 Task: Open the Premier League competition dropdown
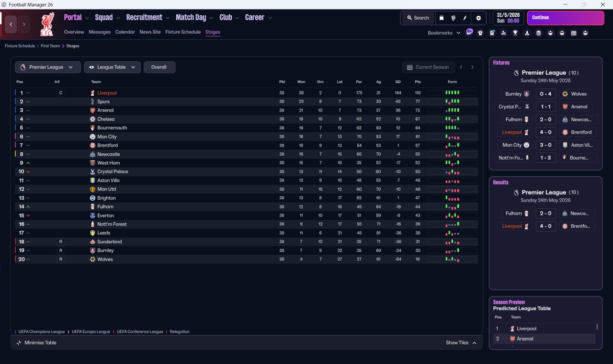pos(47,67)
